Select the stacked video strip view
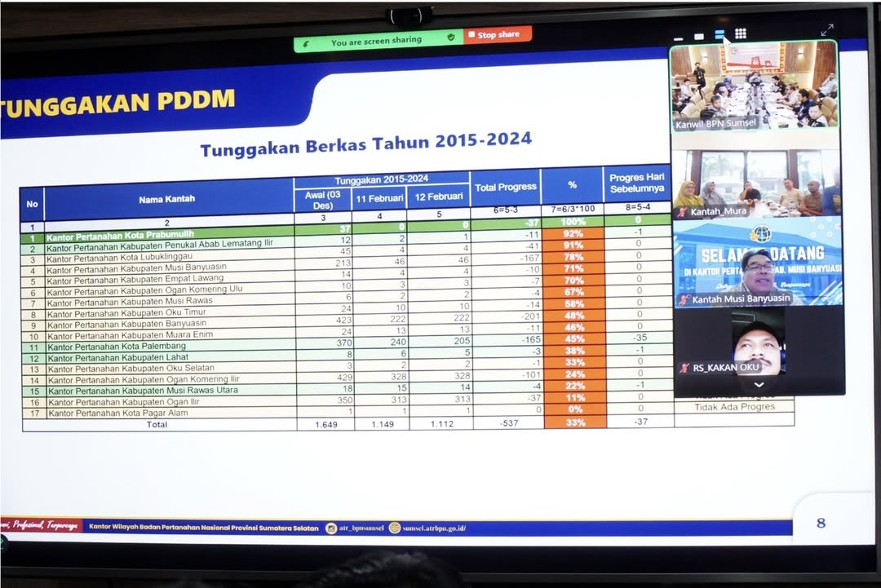Screen dimensions: 881x588 click(719, 35)
